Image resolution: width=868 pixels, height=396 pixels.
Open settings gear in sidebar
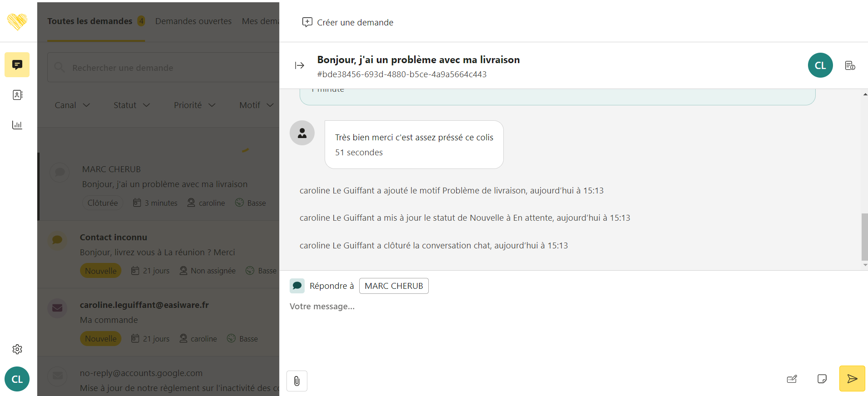tap(17, 349)
